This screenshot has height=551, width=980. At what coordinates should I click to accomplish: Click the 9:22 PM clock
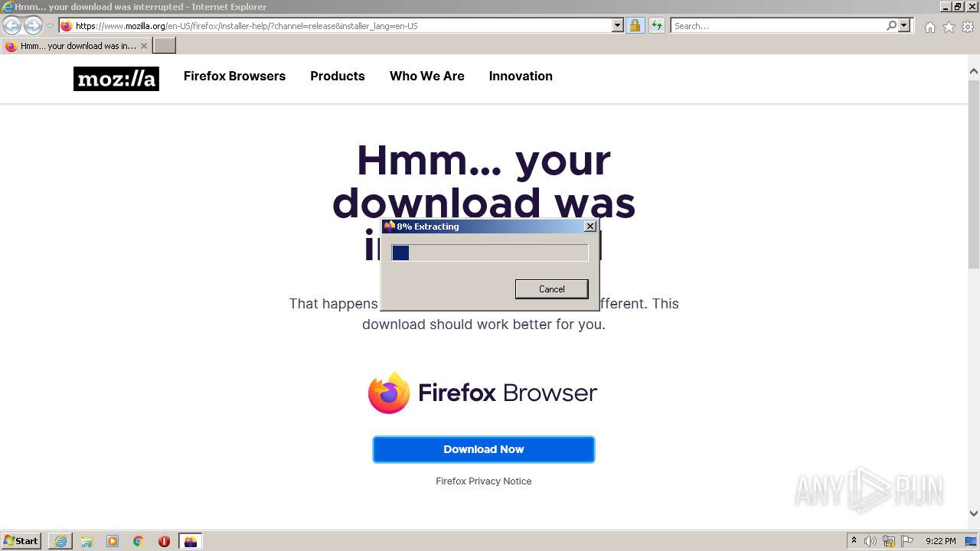pos(940,541)
